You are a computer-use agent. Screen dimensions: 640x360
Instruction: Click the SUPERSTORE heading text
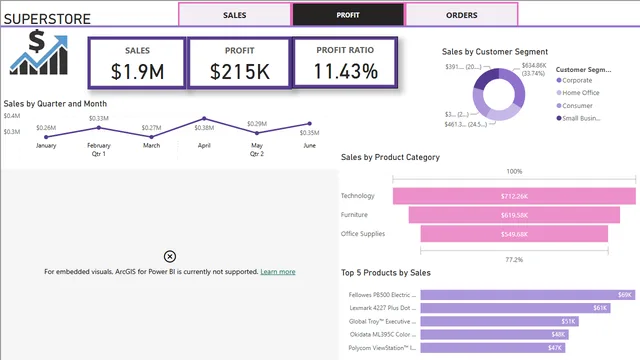tap(47, 19)
